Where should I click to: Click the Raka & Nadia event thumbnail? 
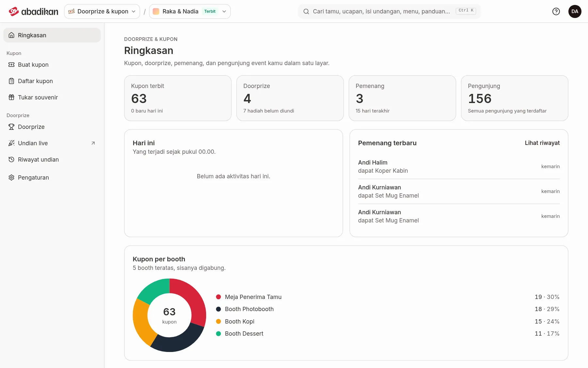coord(156,11)
